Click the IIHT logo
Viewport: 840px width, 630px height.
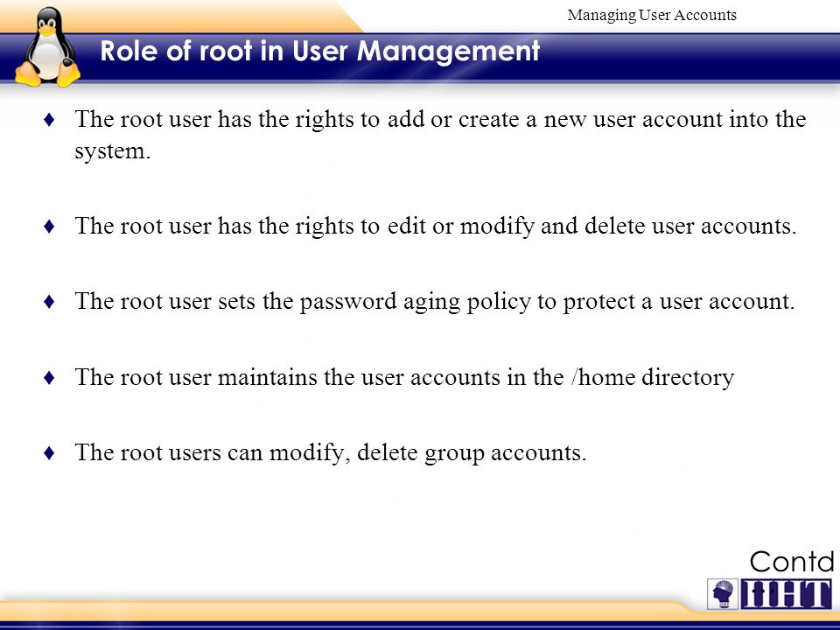[x=787, y=594]
